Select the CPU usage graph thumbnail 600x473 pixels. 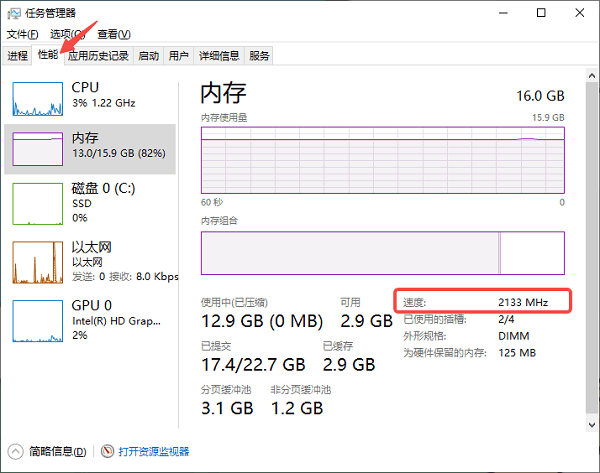tap(38, 98)
